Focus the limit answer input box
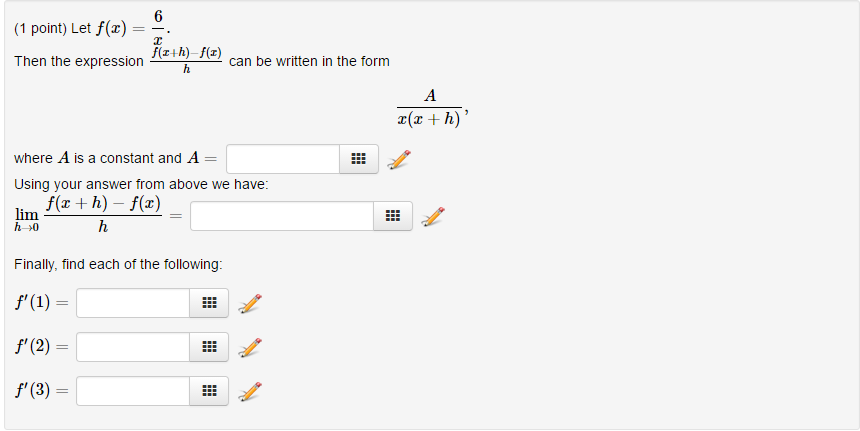The width and height of the screenshot is (860, 431). tap(281, 216)
